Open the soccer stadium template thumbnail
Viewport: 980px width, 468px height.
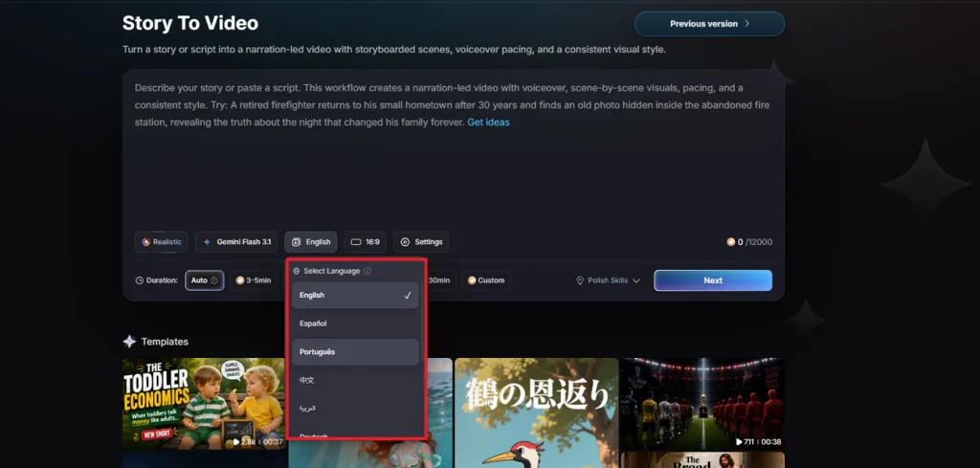[x=702, y=403]
